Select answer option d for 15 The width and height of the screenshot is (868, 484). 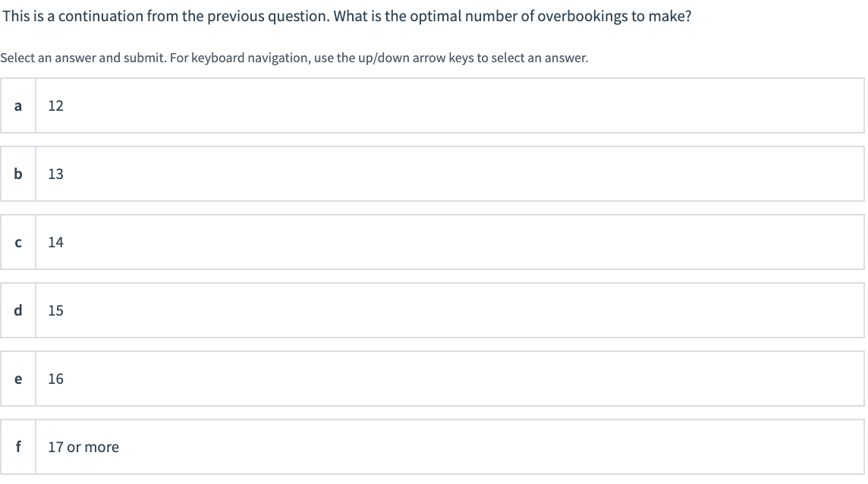pyautogui.click(x=432, y=310)
